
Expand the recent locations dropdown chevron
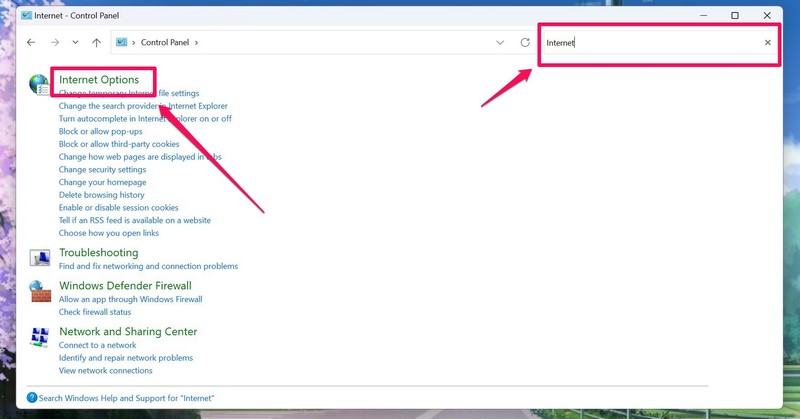[x=75, y=43]
